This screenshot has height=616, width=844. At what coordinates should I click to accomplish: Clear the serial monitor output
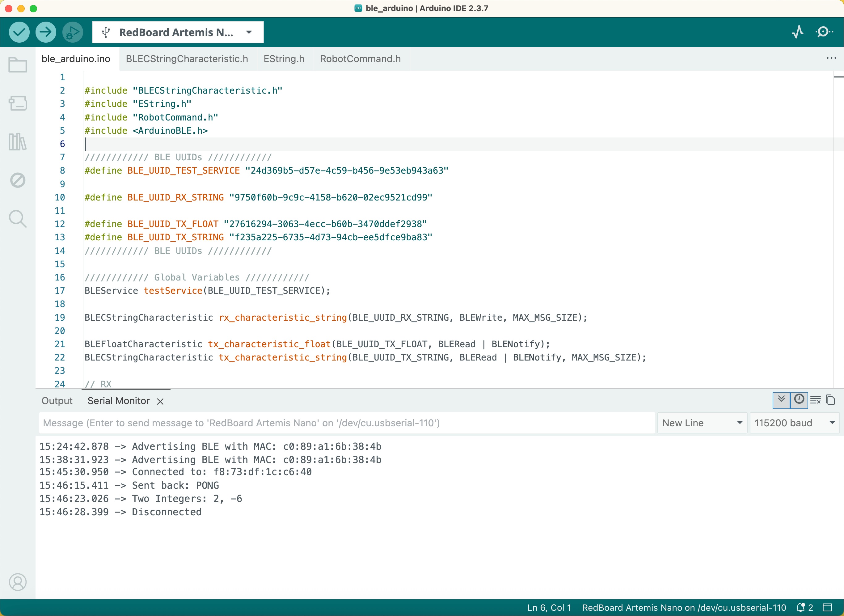(x=816, y=400)
